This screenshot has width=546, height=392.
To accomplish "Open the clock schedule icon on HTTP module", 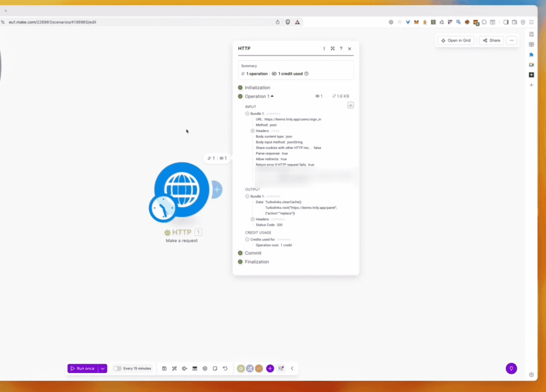I will point(163,209).
